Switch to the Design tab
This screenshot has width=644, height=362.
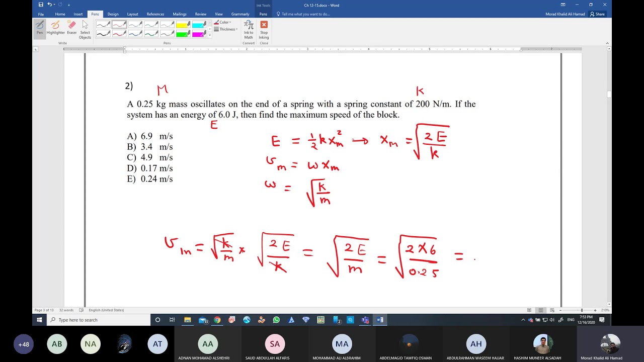click(x=113, y=14)
